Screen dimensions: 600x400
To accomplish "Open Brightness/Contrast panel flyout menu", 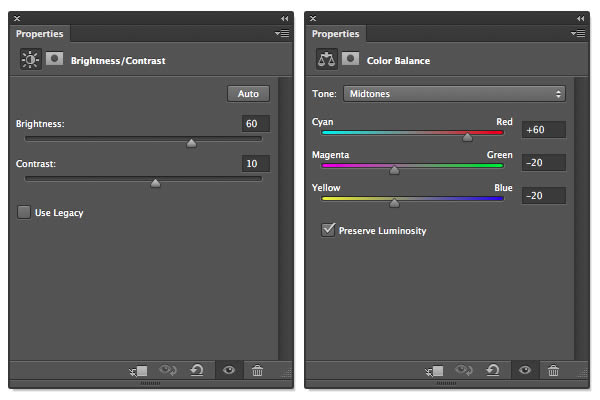I will click(x=282, y=34).
